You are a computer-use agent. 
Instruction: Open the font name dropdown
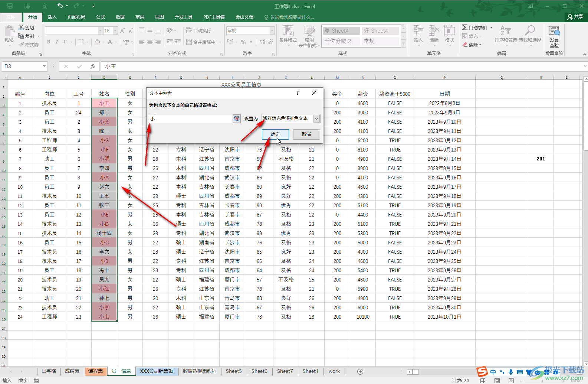(x=100, y=30)
